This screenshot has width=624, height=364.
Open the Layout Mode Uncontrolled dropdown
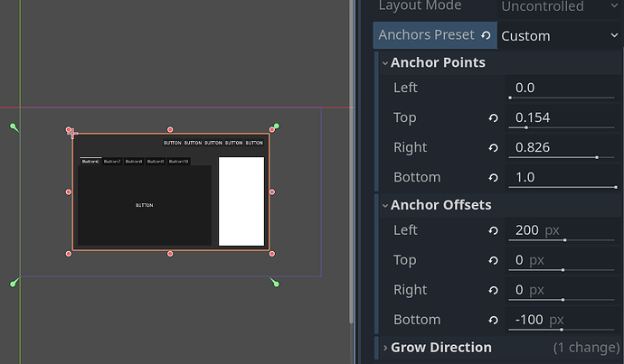click(559, 6)
